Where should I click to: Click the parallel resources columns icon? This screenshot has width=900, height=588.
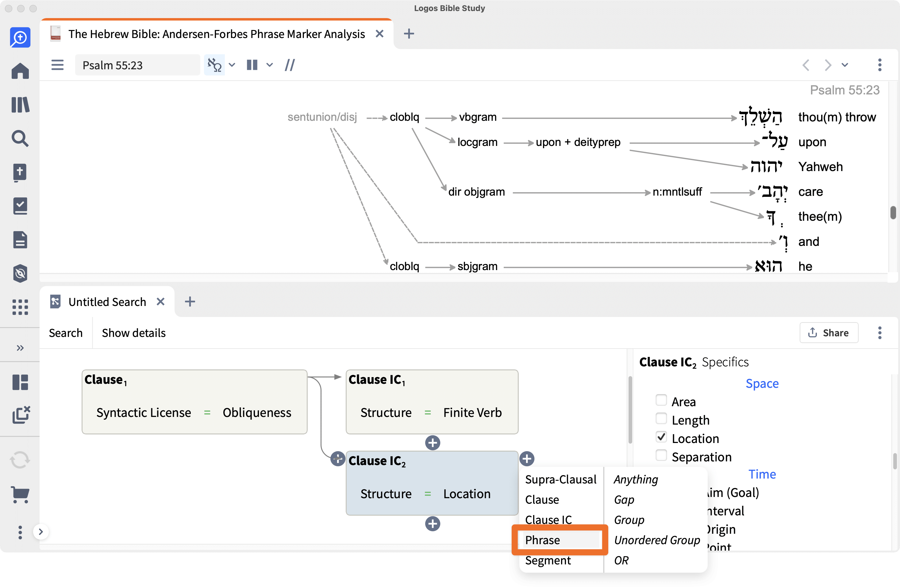click(252, 65)
